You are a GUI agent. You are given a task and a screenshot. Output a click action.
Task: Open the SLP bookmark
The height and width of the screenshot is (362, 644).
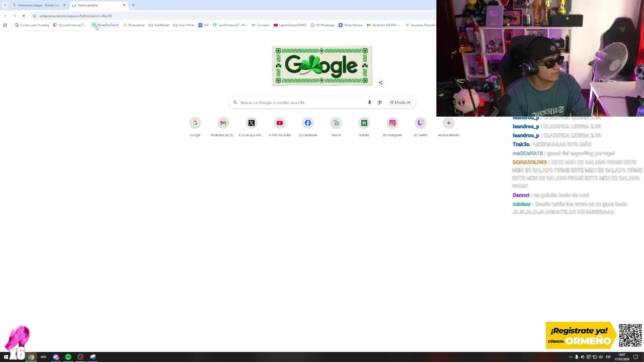point(204,25)
